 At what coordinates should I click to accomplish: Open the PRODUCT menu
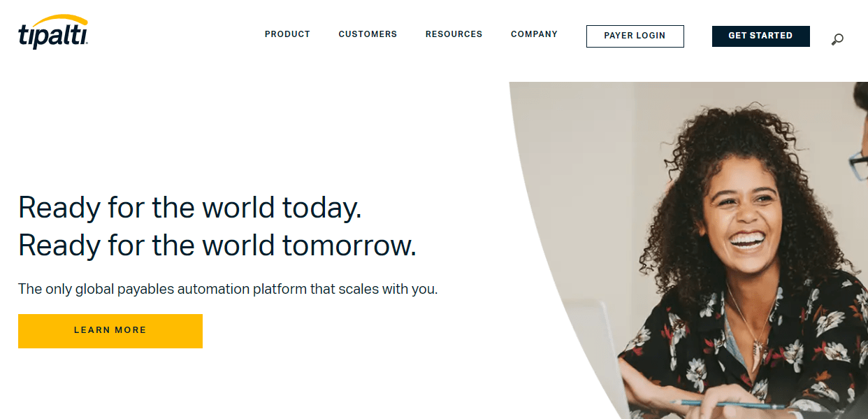(287, 34)
